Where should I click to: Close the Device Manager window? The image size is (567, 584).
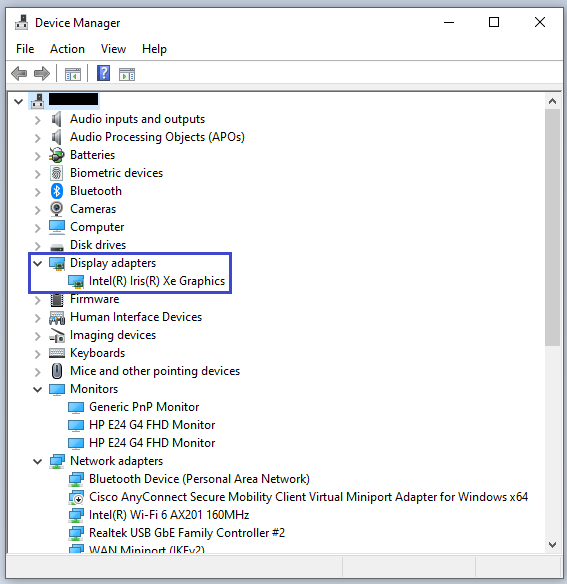click(x=540, y=22)
